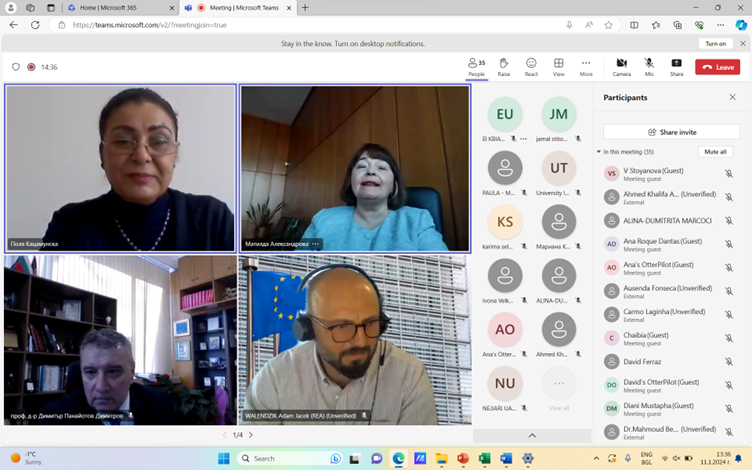The image size is (752, 470).
Task: Expand the participant gallery chevron
Action: [x=532, y=435]
